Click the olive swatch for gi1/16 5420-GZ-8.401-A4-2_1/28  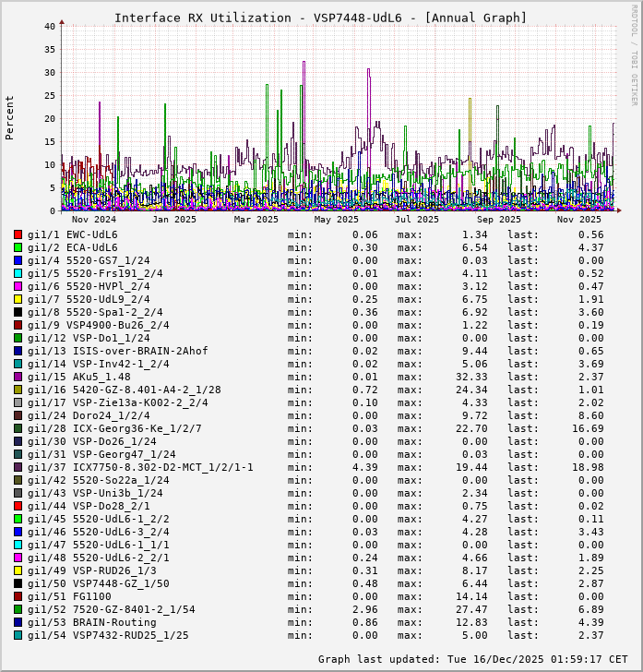point(18,390)
